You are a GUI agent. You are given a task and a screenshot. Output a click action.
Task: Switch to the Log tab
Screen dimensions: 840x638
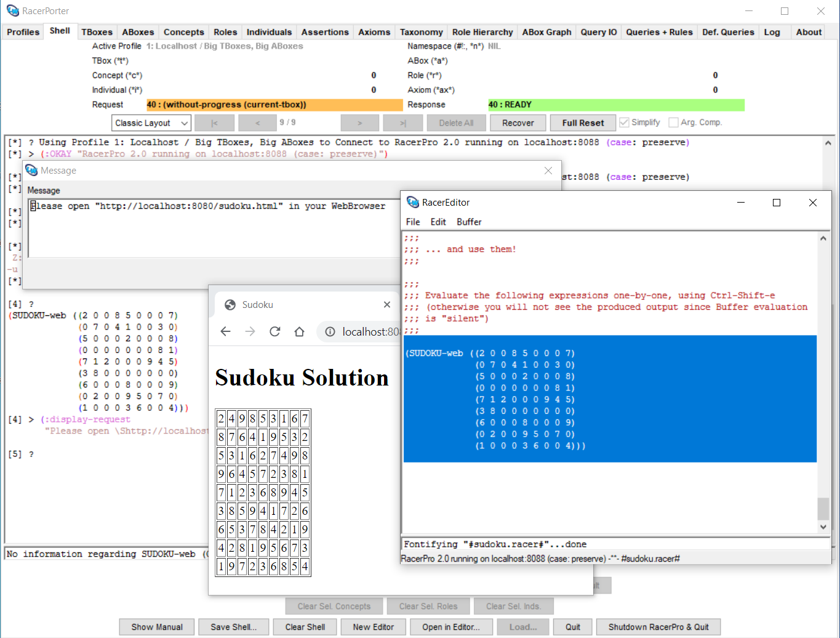click(x=772, y=32)
